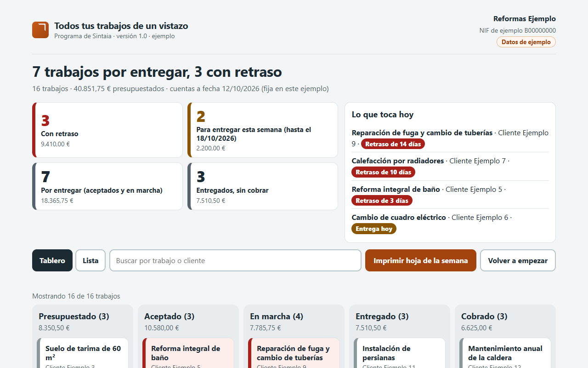Viewport: 588px width, 368px height.
Task: Open Reforma integral de baño card in Aceptado
Action: (188, 353)
